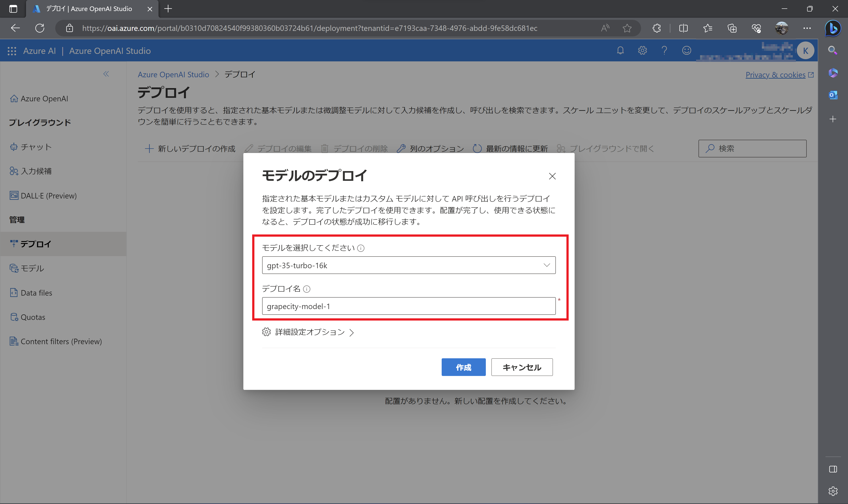This screenshot has width=848, height=504.
Task: Click デプロイの編集 toolbar button
Action: pos(278,148)
